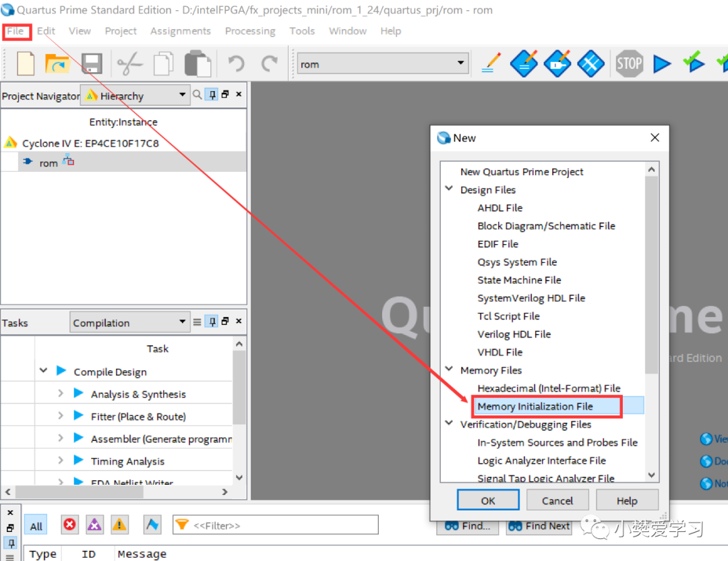Click the New file toolbar icon
728x561 pixels.
click(26, 63)
